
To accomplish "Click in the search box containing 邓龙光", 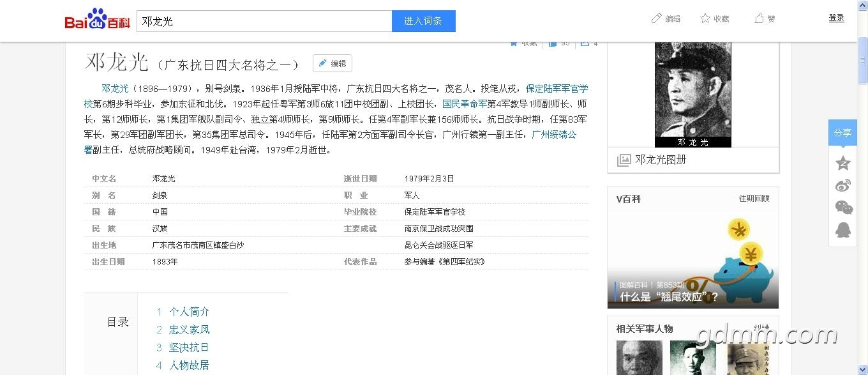I will tap(264, 21).
